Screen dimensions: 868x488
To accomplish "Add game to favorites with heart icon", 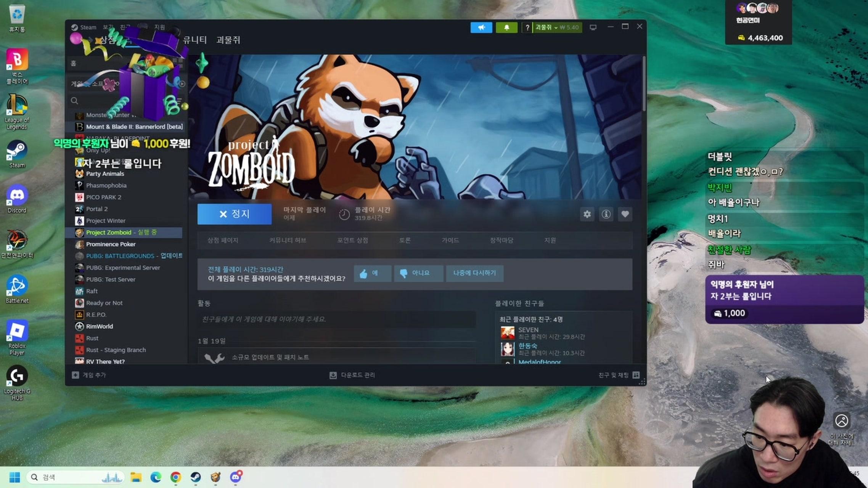I will [625, 214].
